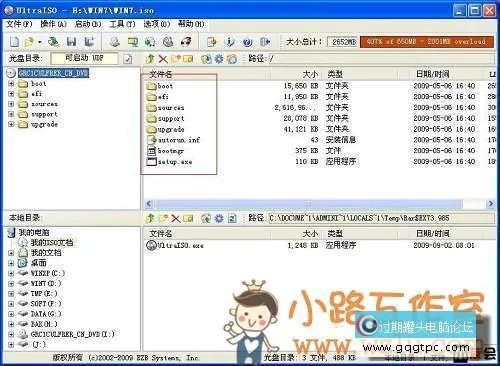The width and height of the screenshot is (500, 366).
Task: Click red X delete in 光盘目录 toolbar
Action: (x=163, y=59)
